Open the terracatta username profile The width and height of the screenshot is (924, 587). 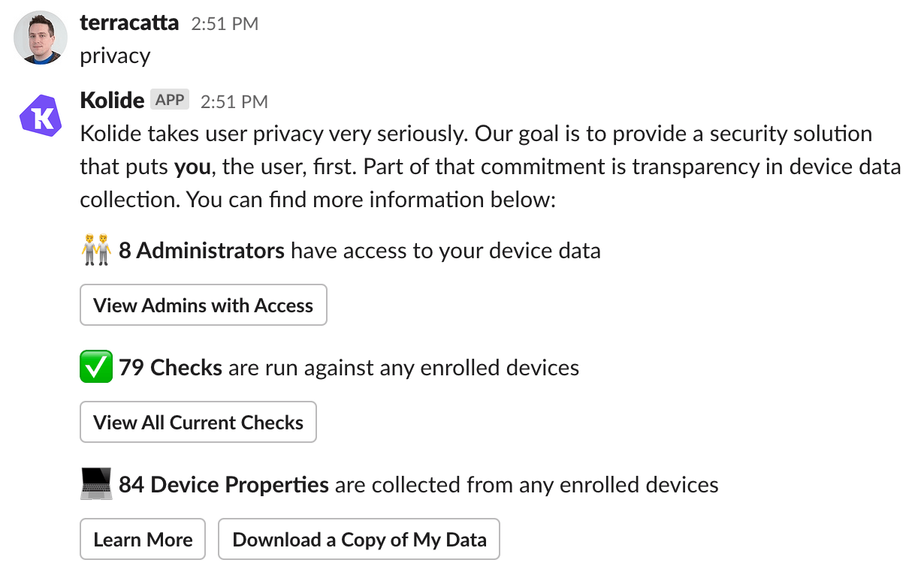(129, 23)
